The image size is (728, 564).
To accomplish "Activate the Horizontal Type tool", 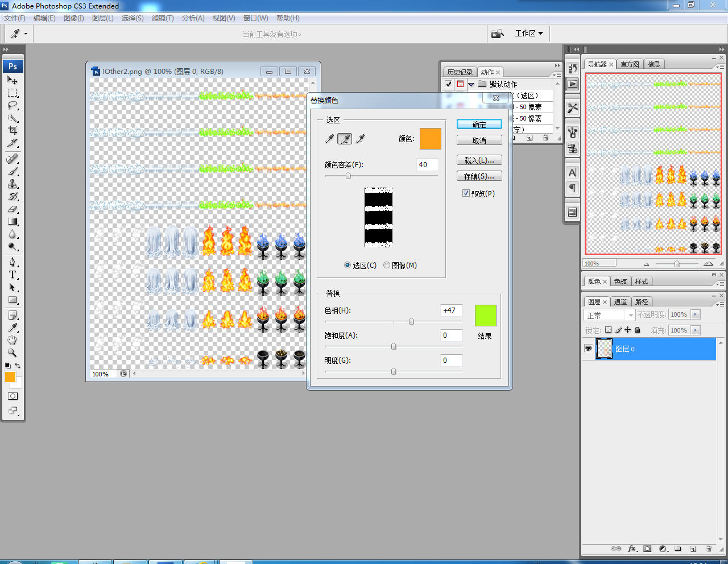I will (x=13, y=275).
